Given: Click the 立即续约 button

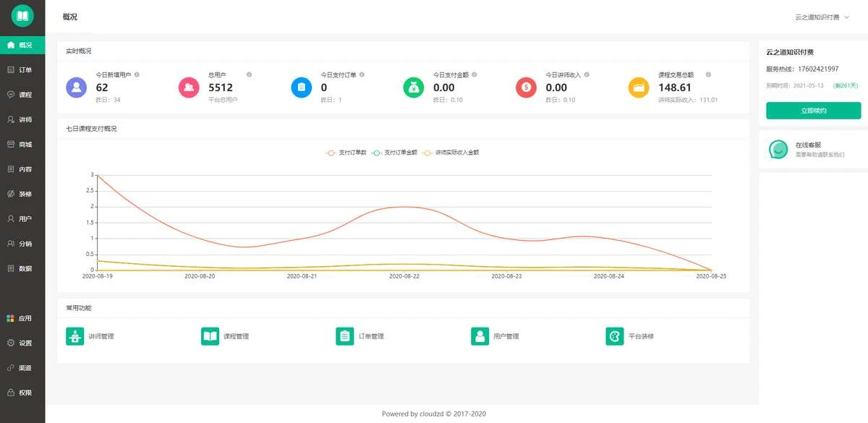Looking at the screenshot, I should tap(813, 111).
